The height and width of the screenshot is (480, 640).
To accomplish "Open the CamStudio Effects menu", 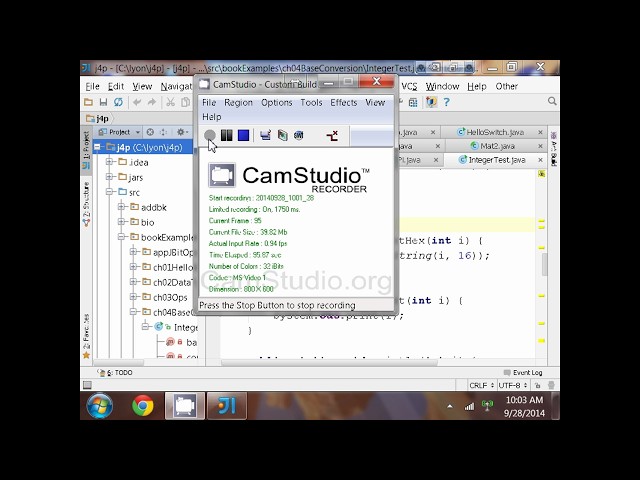I will click(x=344, y=102).
